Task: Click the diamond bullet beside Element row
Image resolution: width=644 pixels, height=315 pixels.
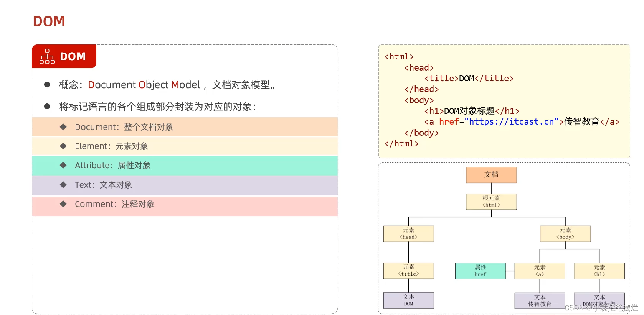Action: pyautogui.click(x=63, y=146)
